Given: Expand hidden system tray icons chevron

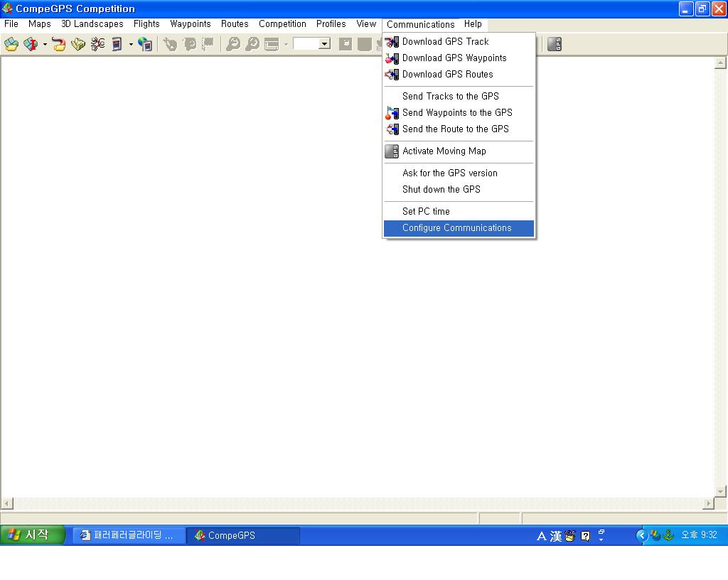Looking at the screenshot, I should pyautogui.click(x=642, y=535).
